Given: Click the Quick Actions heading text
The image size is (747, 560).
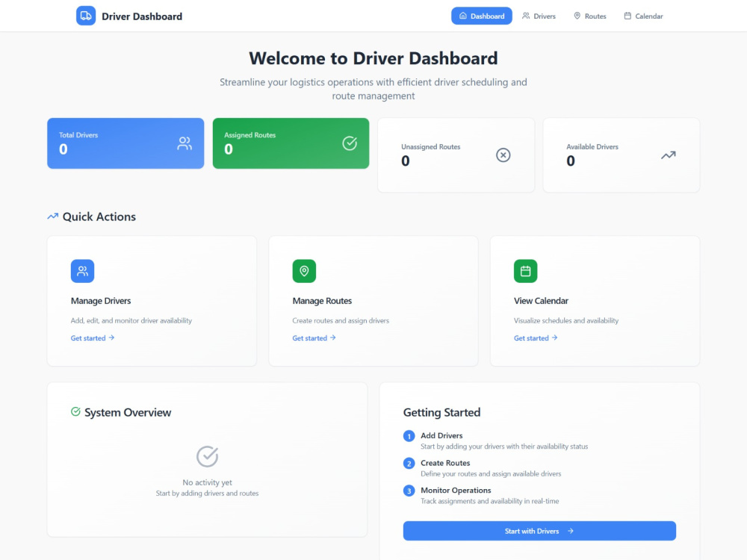Looking at the screenshot, I should (x=99, y=217).
